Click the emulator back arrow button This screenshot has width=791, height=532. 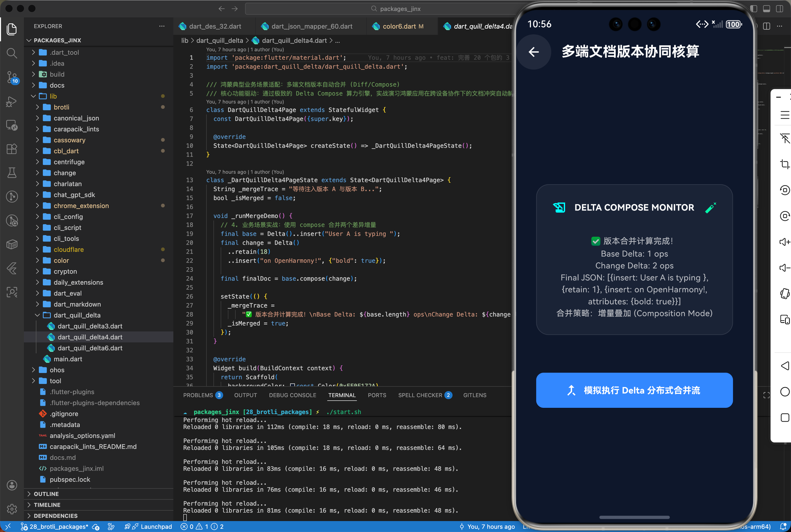coord(534,52)
